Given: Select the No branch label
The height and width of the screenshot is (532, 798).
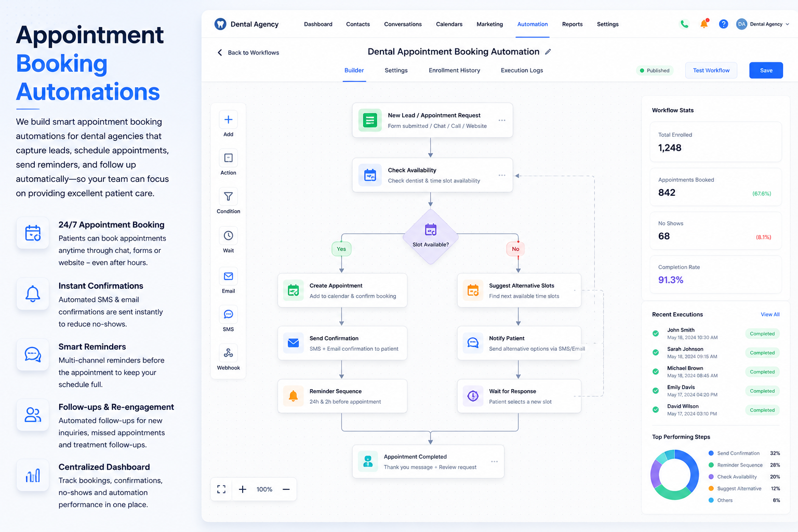Looking at the screenshot, I should pyautogui.click(x=515, y=249).
